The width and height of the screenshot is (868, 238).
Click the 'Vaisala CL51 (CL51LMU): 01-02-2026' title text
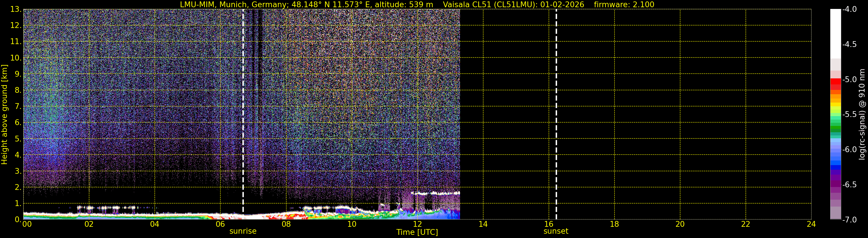pyautogui.click(x=514, y=5)
